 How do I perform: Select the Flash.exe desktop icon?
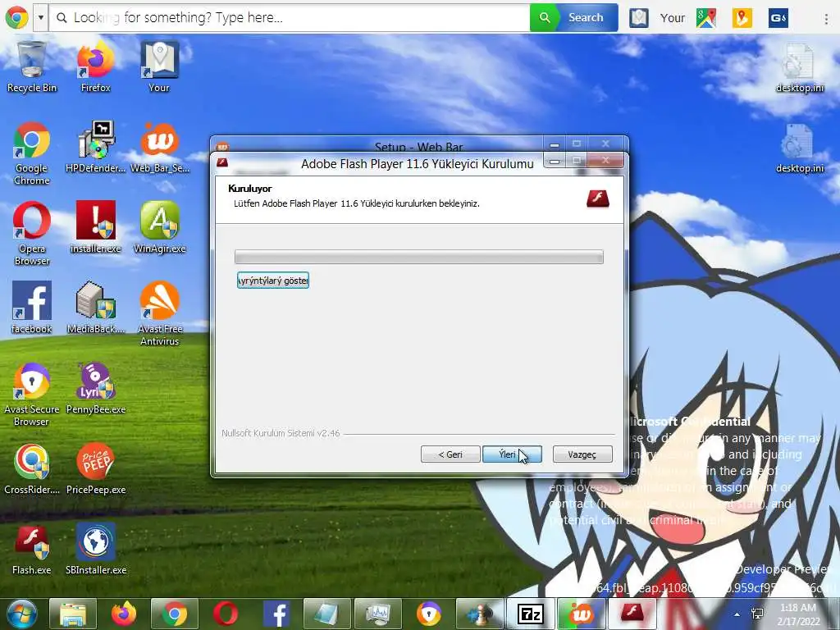click(x=32, y=549)
